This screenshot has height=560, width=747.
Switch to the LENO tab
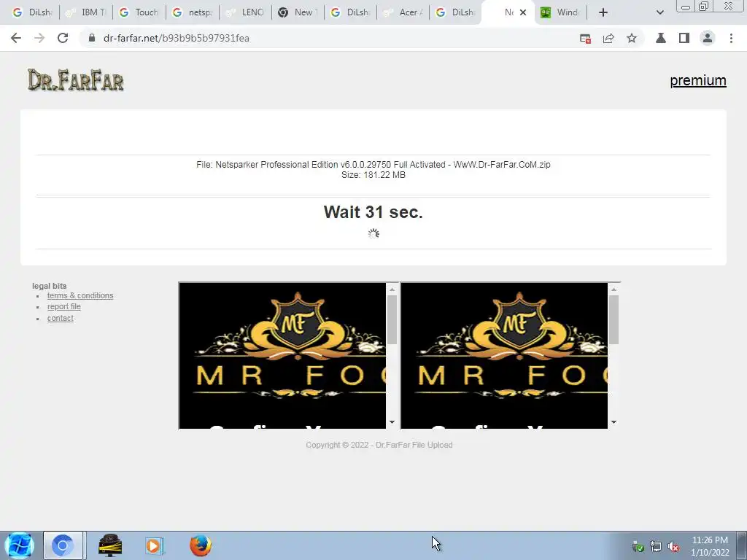245,12
